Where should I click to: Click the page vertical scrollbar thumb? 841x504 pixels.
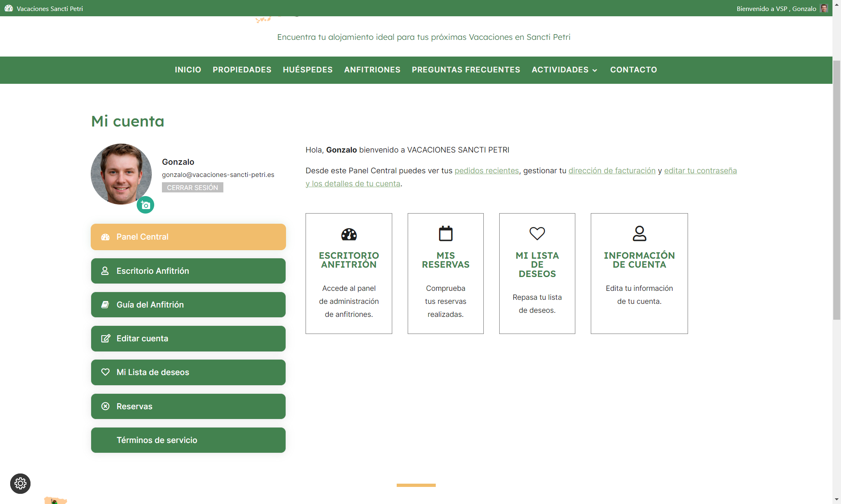point(837,190)
